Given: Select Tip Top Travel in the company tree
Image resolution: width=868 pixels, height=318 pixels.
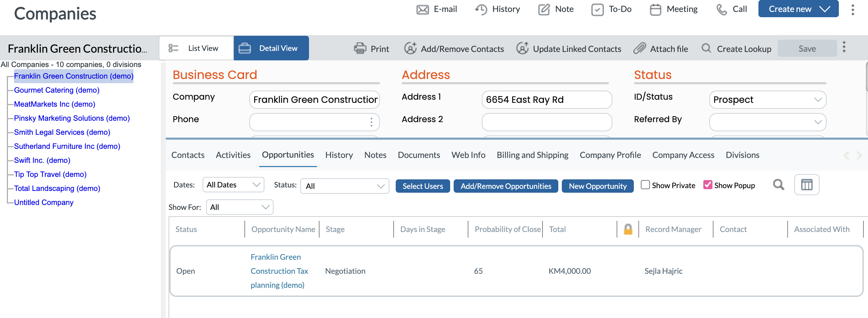Looking at the screenshot, I should [50, 174].
